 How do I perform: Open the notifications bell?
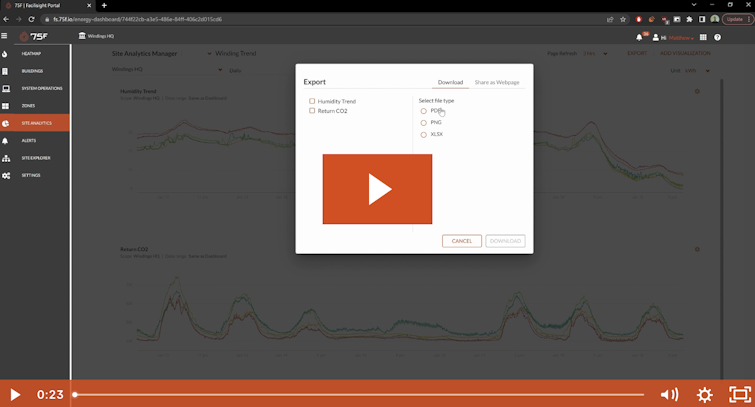click(x=639, y=37)
